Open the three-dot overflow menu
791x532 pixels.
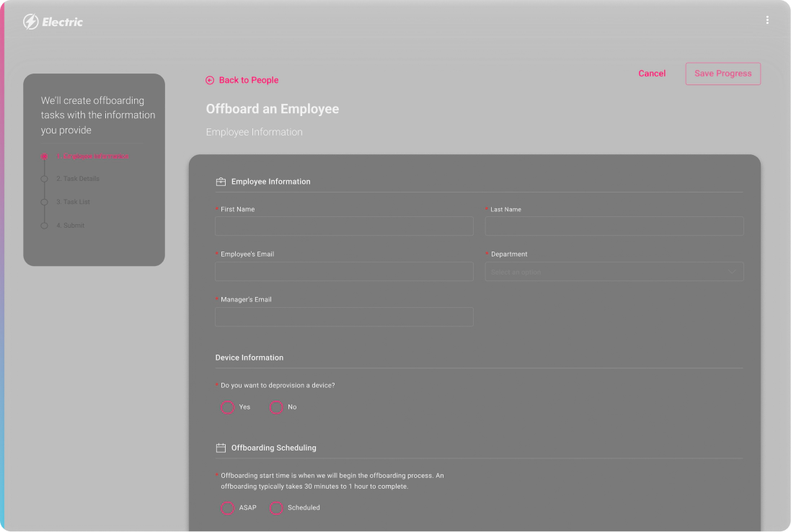(x=767, y=19)
